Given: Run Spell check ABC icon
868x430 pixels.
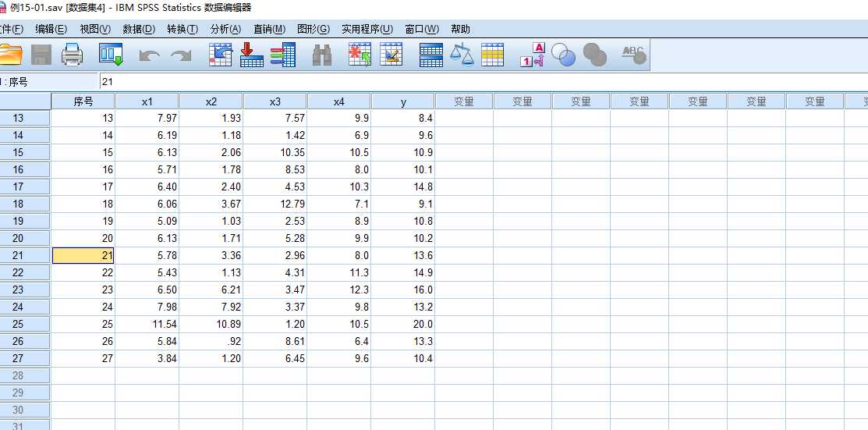Looking at the screenshot, I should [634, 55].
